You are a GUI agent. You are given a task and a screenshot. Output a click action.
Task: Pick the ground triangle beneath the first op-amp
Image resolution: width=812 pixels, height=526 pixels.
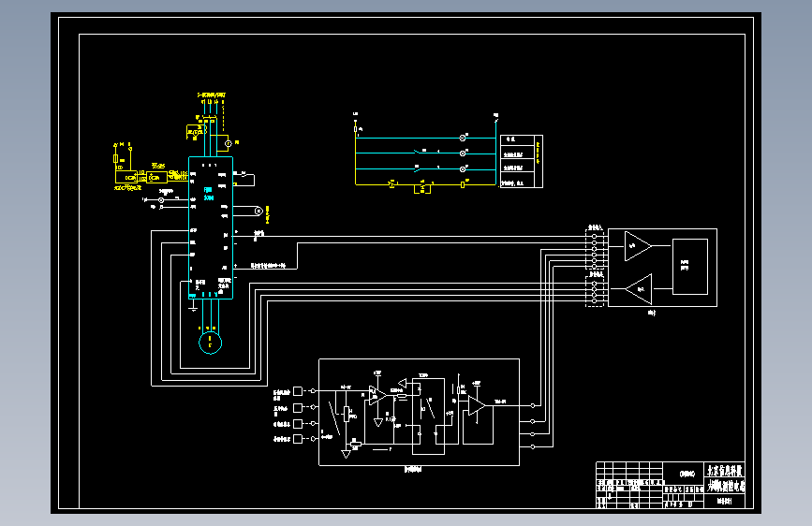[x=378, y=422]
